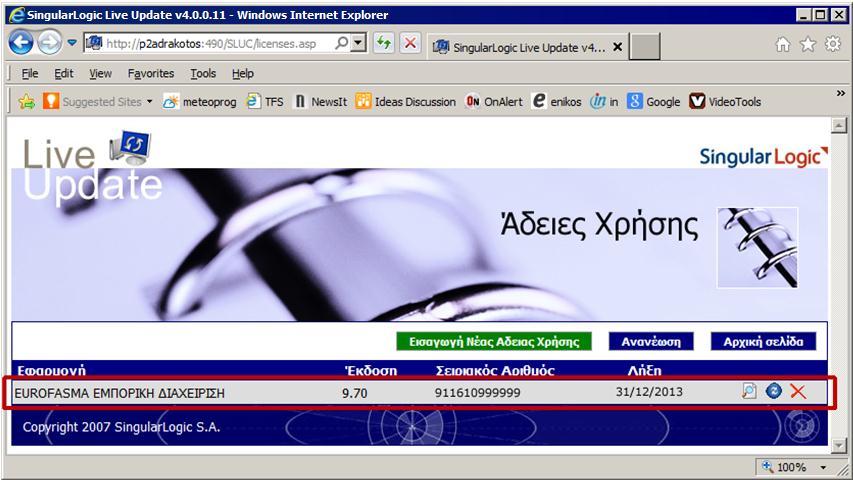Open the zoom level dropdown arrow
This screenshot has height=480, width=853.
[824, 467]
